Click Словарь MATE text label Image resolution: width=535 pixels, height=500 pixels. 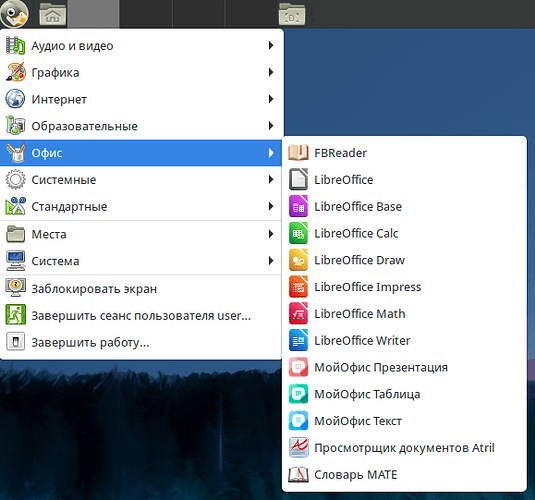click(356, 474)
